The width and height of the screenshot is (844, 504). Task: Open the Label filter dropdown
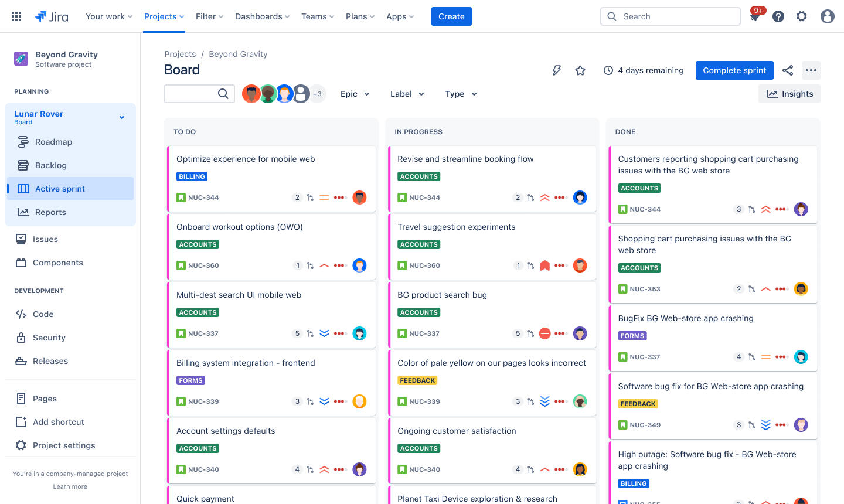click(407, 94)
